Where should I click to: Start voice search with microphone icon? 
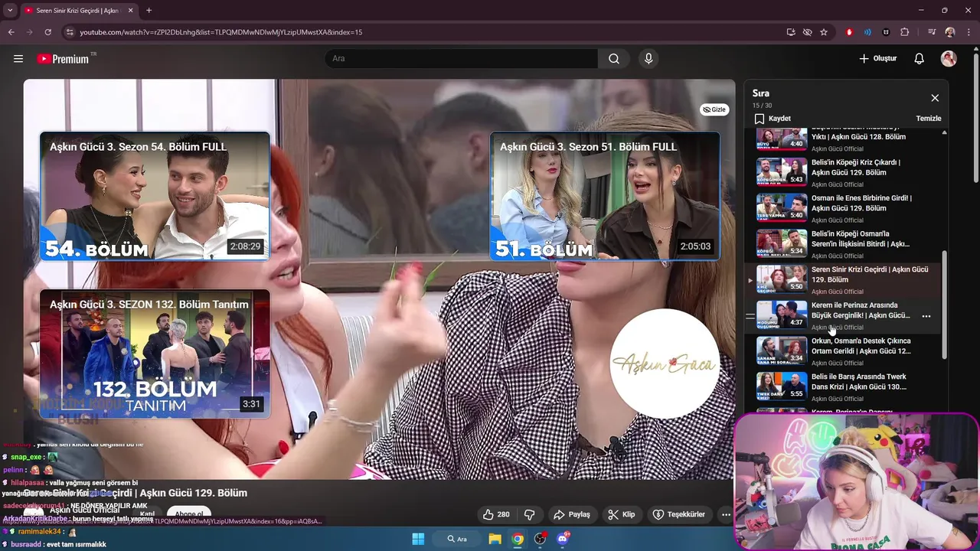[x=648, y=59]
